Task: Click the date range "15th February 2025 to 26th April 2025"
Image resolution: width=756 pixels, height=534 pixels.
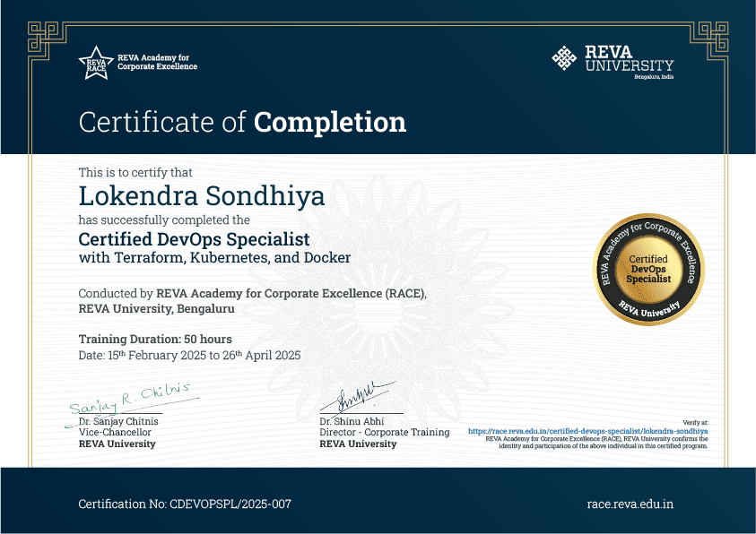Action: 204,356
